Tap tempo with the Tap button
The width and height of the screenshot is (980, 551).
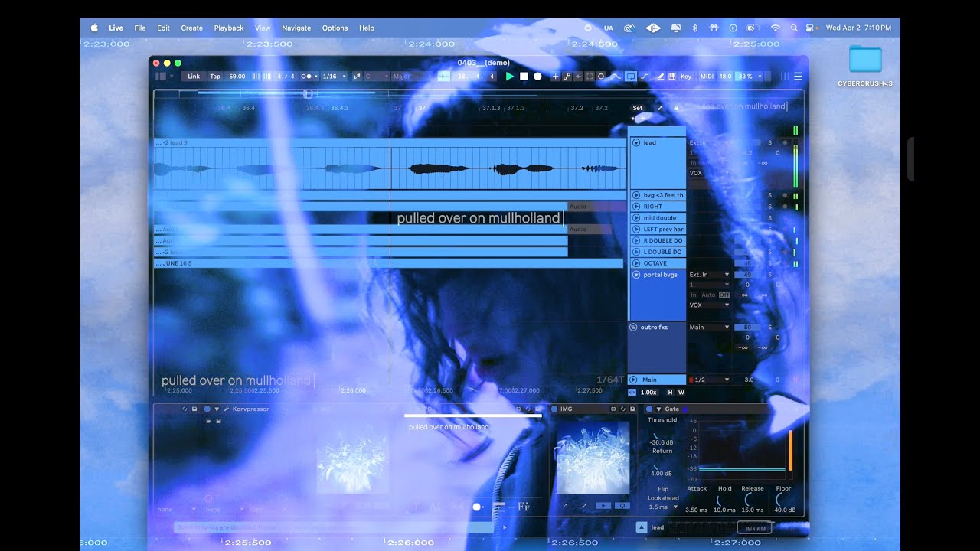[215, 77]
